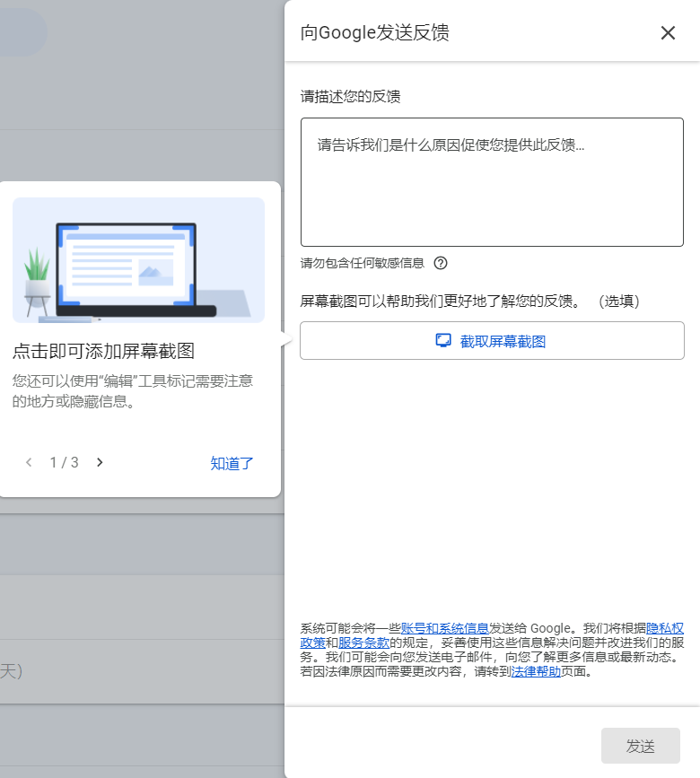This screenshot has width=700, height=778.
Task: Click the 点击即可添加屏幕截图 tooltip heading
Action: coord(103,351)
